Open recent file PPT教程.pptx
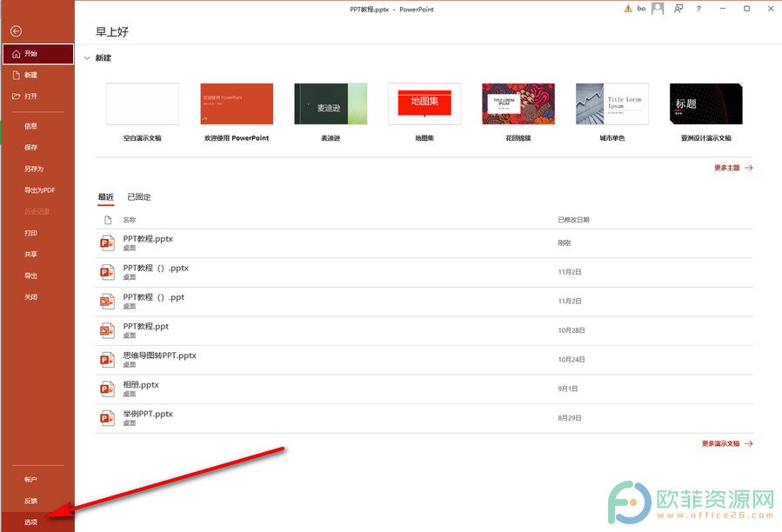Viewport: 782px width, 532px height. pos(424,243)
